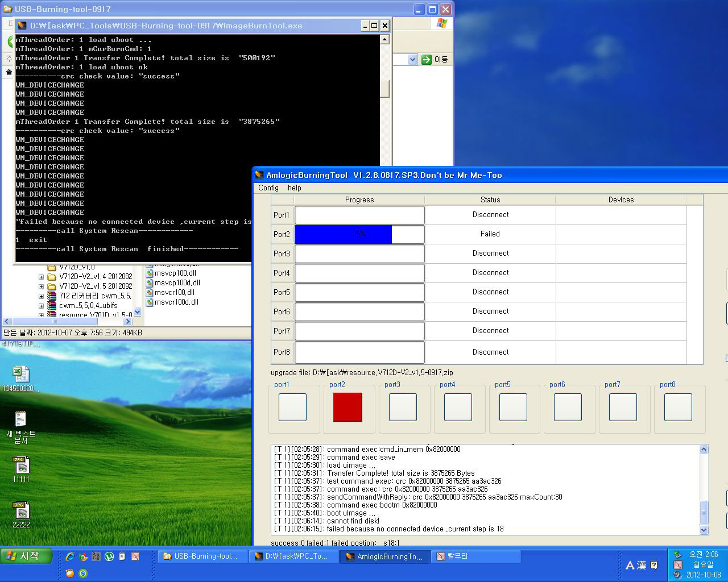The height and width of the screenshot is (582, 728).
Task: Open the 11111 JPG desktop icon
Action: coord(21,469)
